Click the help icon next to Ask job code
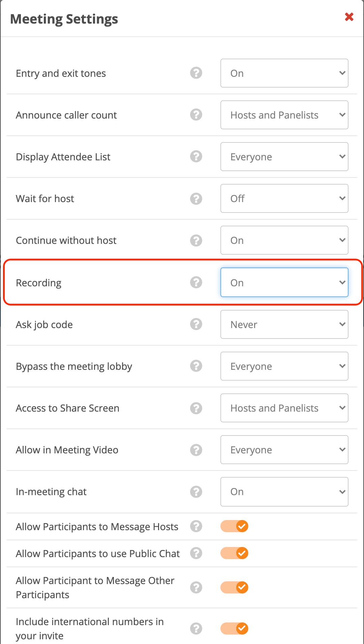Screen dimensions: 364x644 tap(196, 324)
